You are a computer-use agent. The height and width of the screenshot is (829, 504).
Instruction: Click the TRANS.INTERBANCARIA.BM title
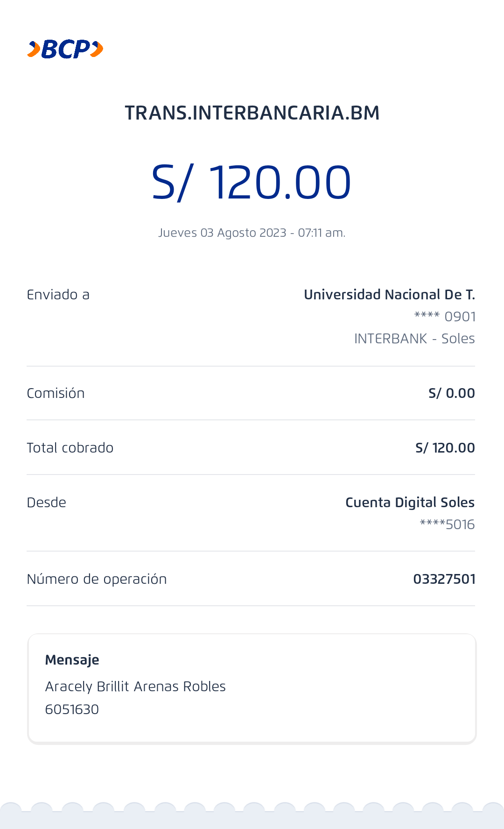252,113
